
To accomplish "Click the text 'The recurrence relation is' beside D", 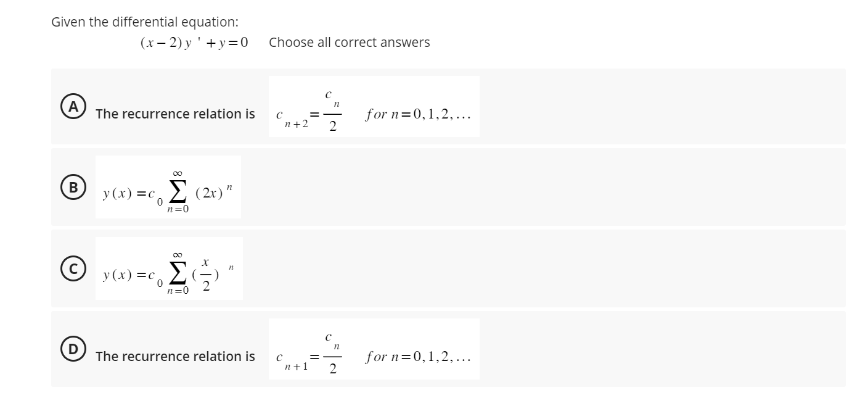I will (x=175, y=356).
